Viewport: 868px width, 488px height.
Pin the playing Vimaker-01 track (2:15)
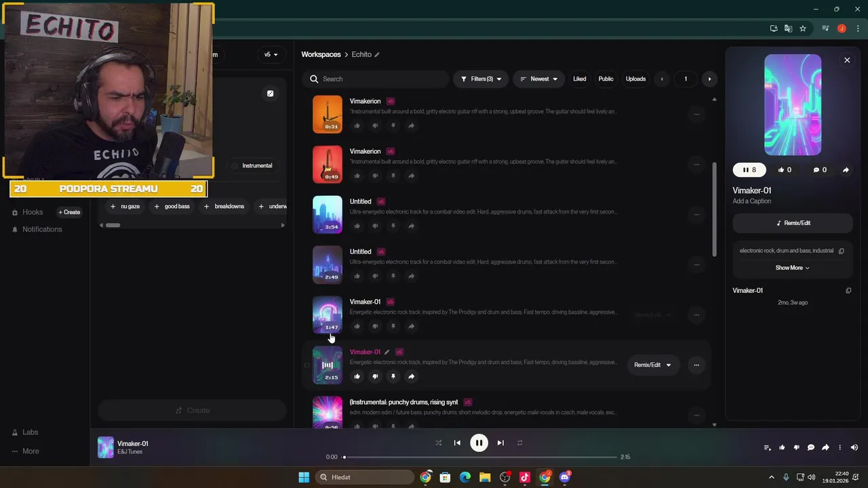pyautogui.click(x=393, y=376)
